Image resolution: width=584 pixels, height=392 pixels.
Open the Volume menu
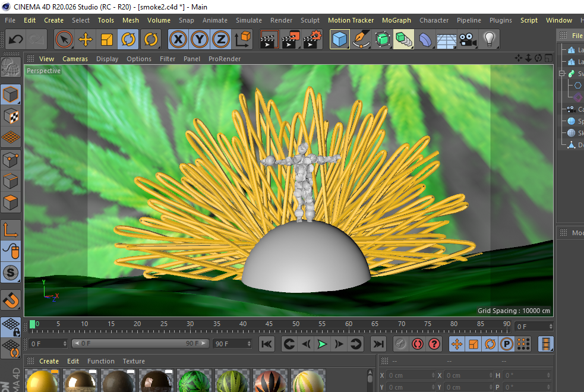pos(159,20)
